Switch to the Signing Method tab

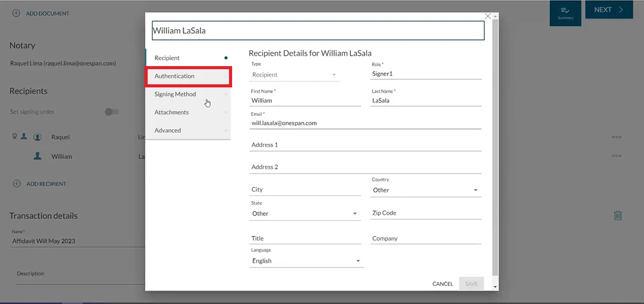[x=188, y=94]
